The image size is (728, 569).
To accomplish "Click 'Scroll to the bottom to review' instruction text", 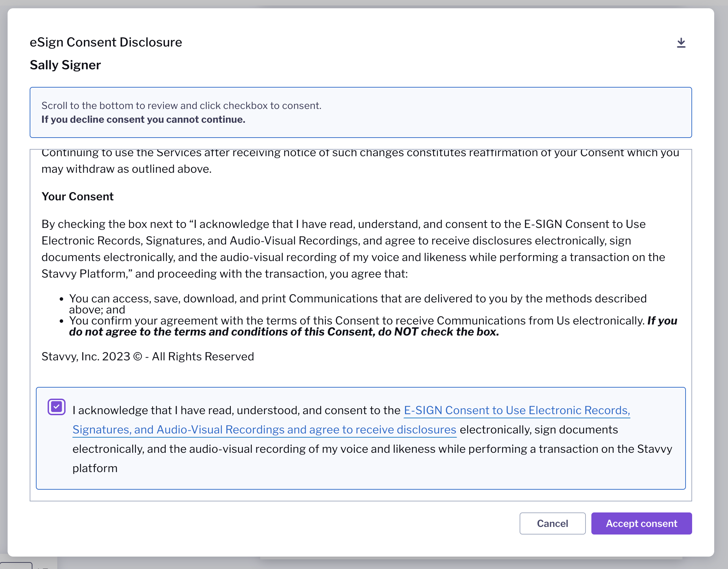I will pyautogui.click(x=181, y=106).
